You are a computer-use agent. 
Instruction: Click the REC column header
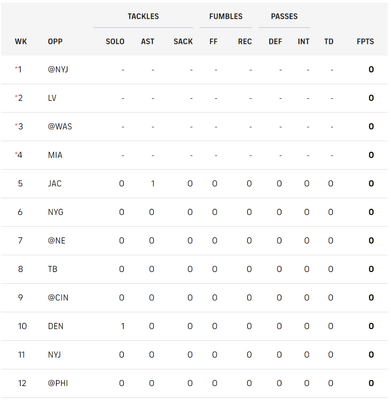click(245, 42)
